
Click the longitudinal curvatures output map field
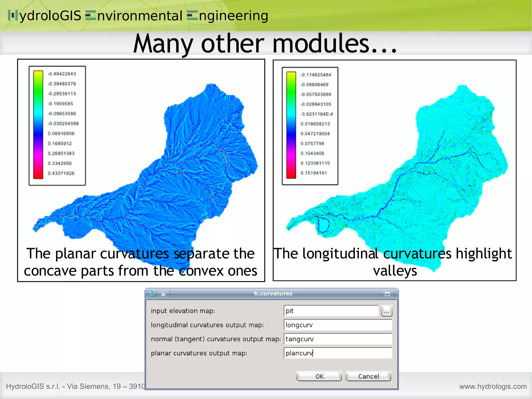[338, 325]
